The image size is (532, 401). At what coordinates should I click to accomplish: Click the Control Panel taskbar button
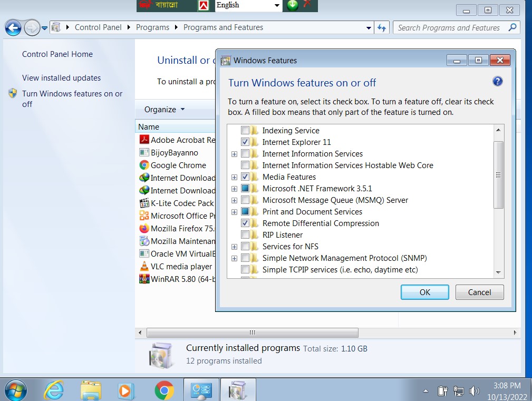coord(201,390)
